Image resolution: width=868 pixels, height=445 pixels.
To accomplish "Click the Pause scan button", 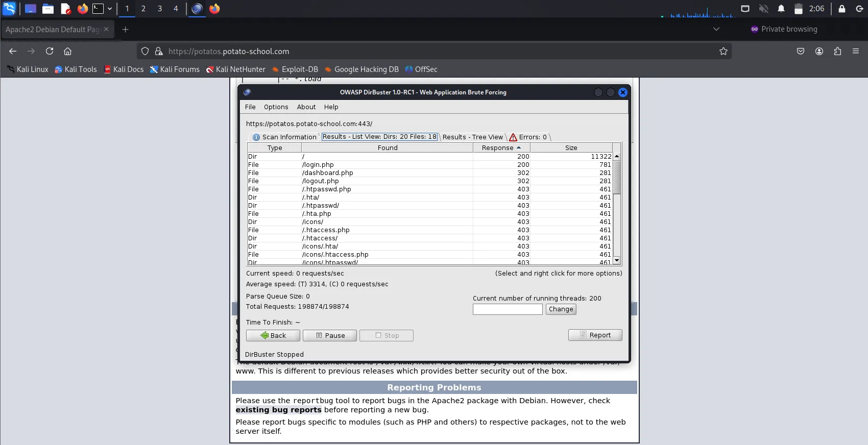I will [330, 335].
